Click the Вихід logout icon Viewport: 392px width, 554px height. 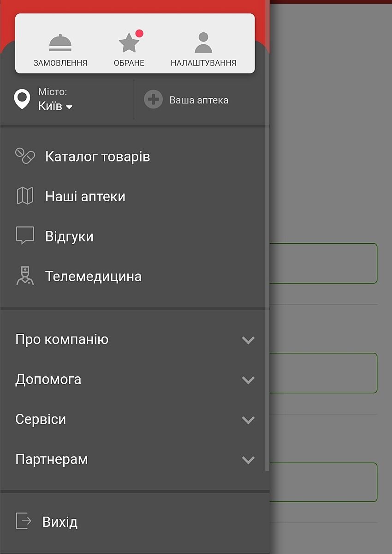pos(24,521)
